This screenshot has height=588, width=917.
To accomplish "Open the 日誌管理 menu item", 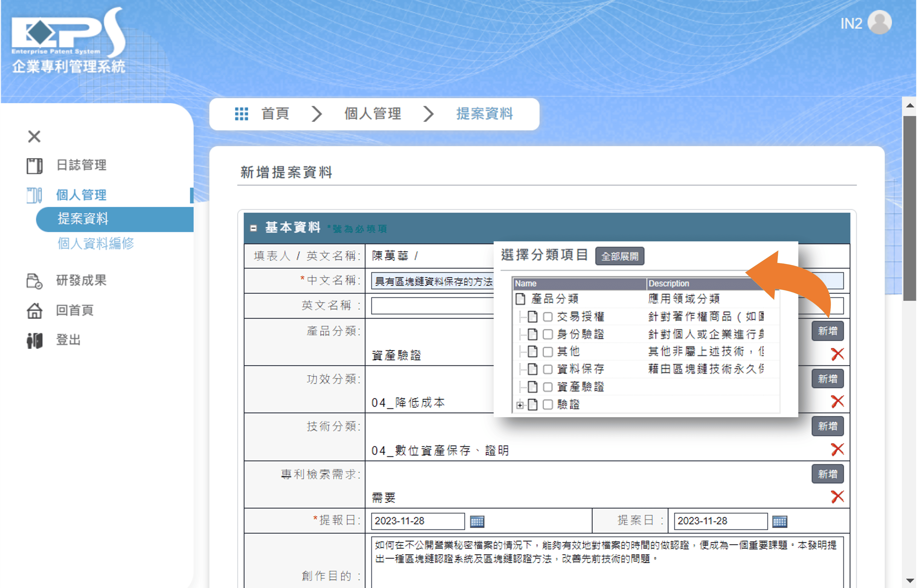I will (81, 165).
